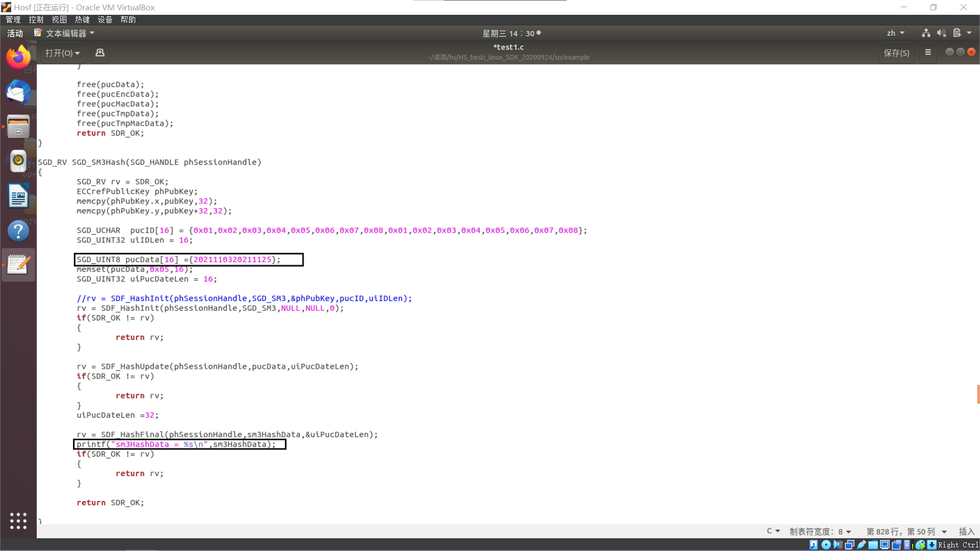Open the C language syntax dropdown
This screenshot has height=551, width=980.
tap(773, 531)
